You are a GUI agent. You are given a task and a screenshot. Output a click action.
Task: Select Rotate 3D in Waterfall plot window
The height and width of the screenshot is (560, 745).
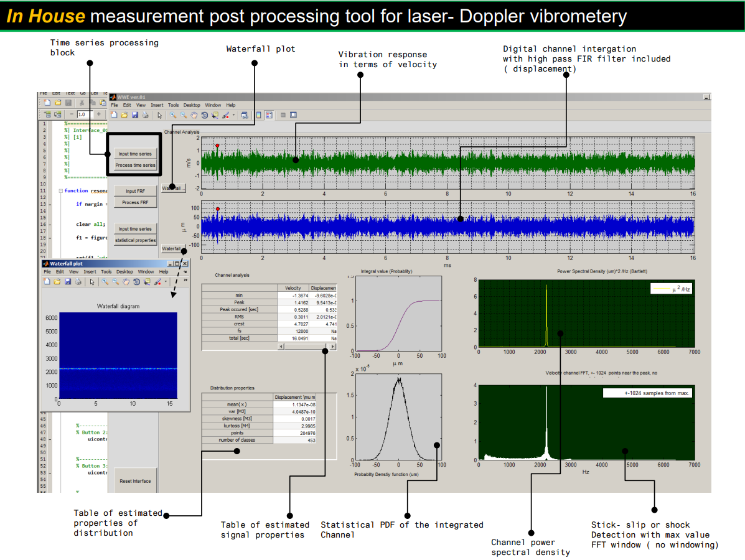pyautogui.click(x=136, y=282)
